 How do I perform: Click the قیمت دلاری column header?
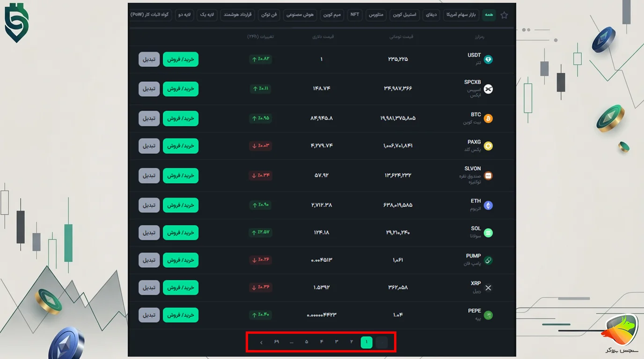pyautogui.click(x=323, y=36)
